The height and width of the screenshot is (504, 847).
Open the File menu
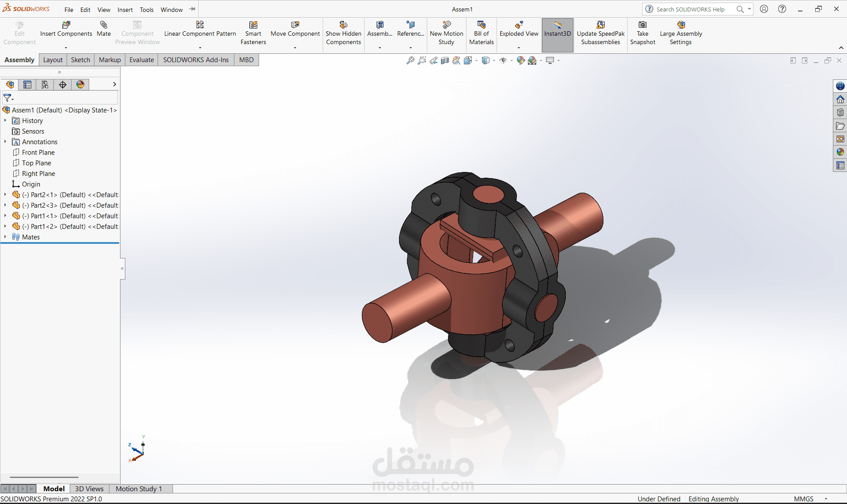point(69,10)
